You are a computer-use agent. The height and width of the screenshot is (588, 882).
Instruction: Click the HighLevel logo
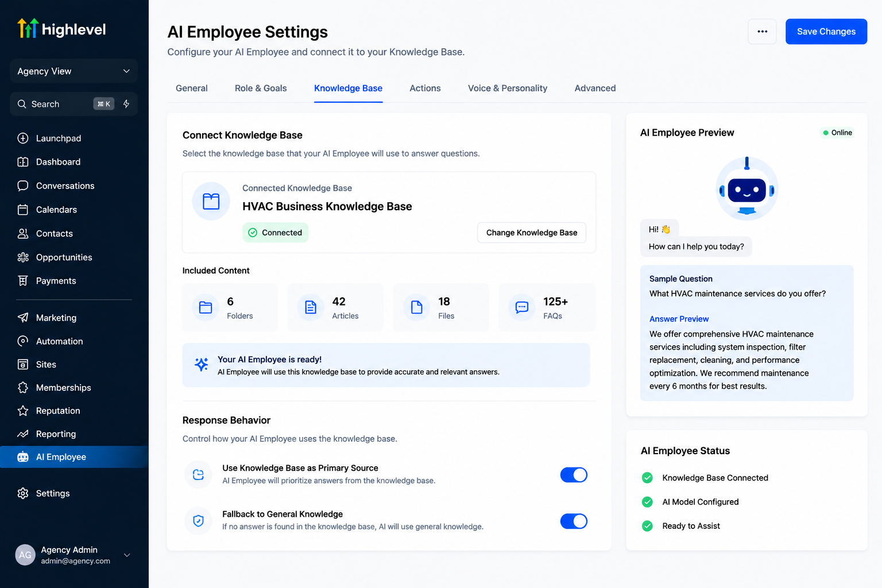coord(61,29)
